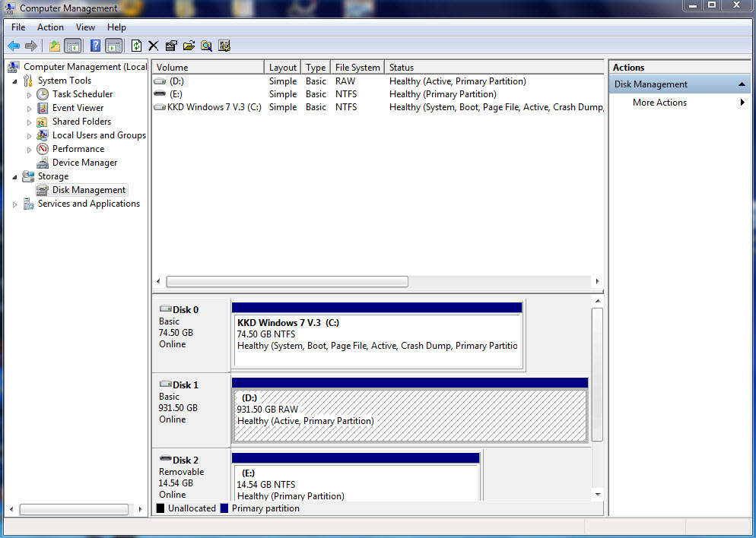Click the Properties toolbar icon
The height and width of the screenshot is (538, 756).
click(x=171, y=46)
